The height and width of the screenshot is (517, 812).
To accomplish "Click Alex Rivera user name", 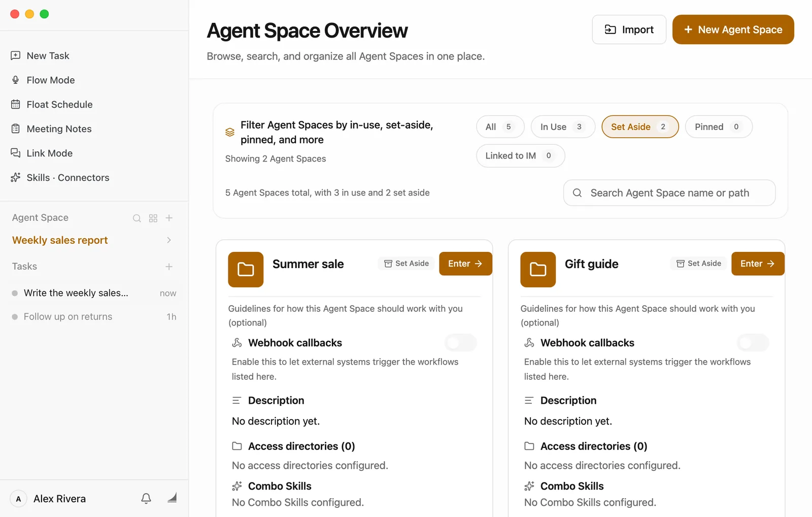I will [59, 499].
